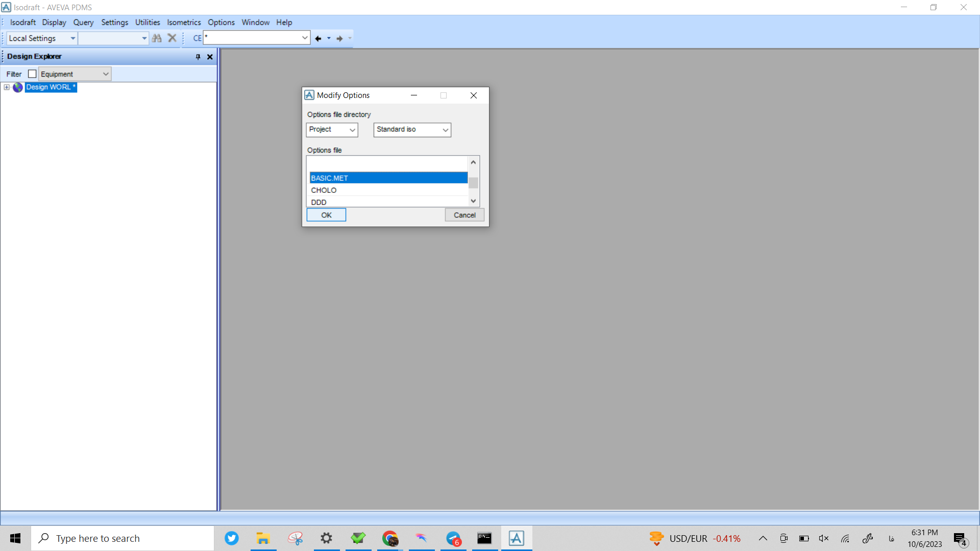The height and width of the screenshot is (551, 980).
Task: Open AVEVA PDMS taskbar icon
Action: [517, 538]
